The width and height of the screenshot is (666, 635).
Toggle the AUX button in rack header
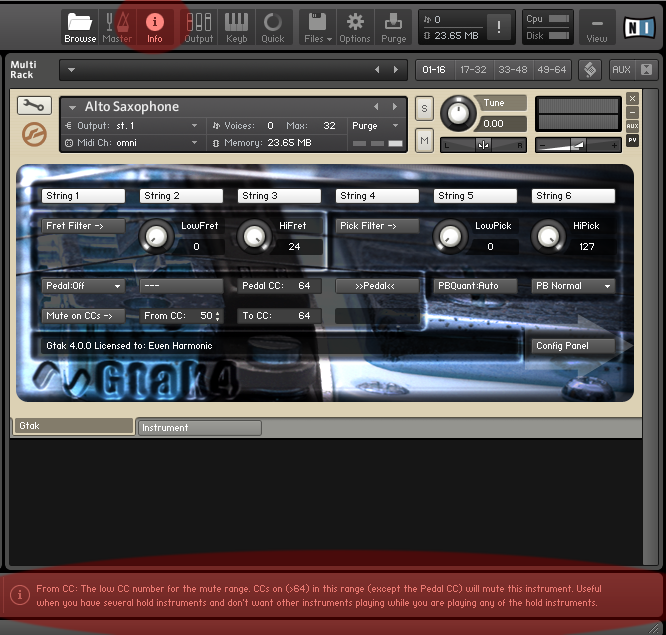tap(621, 70)
